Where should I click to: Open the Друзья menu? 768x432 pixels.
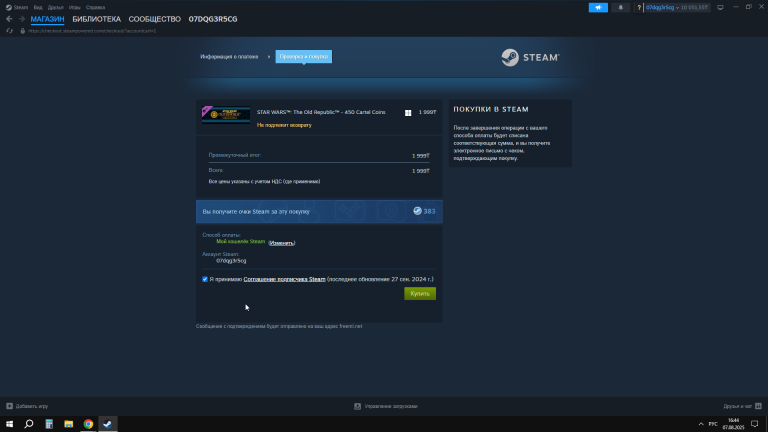coord(55,7)
